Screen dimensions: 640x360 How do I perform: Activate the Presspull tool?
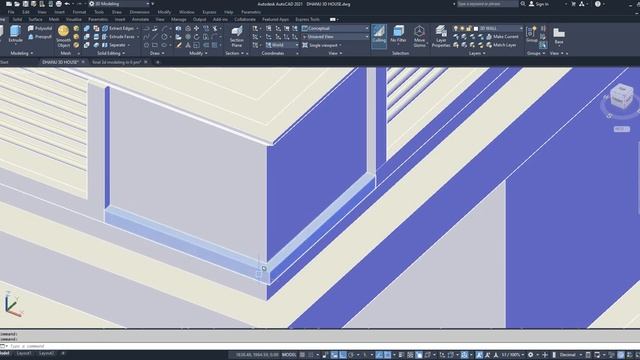click(x=40, y=37)
